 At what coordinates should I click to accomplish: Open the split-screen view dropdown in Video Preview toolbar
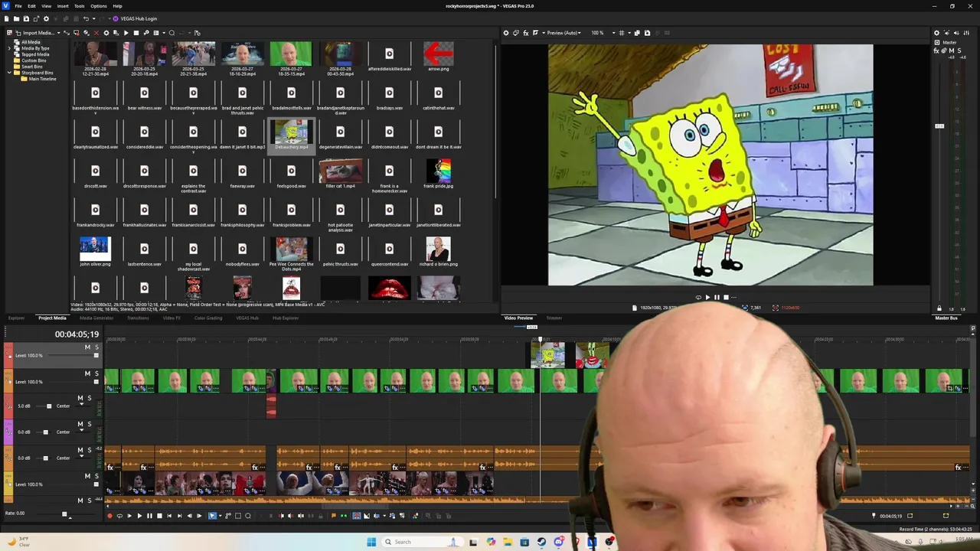click(x=544, y=33)
